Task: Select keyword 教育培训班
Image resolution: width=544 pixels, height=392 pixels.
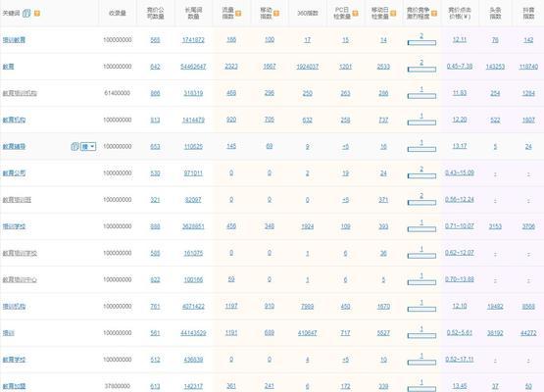Action: (17, 200)
